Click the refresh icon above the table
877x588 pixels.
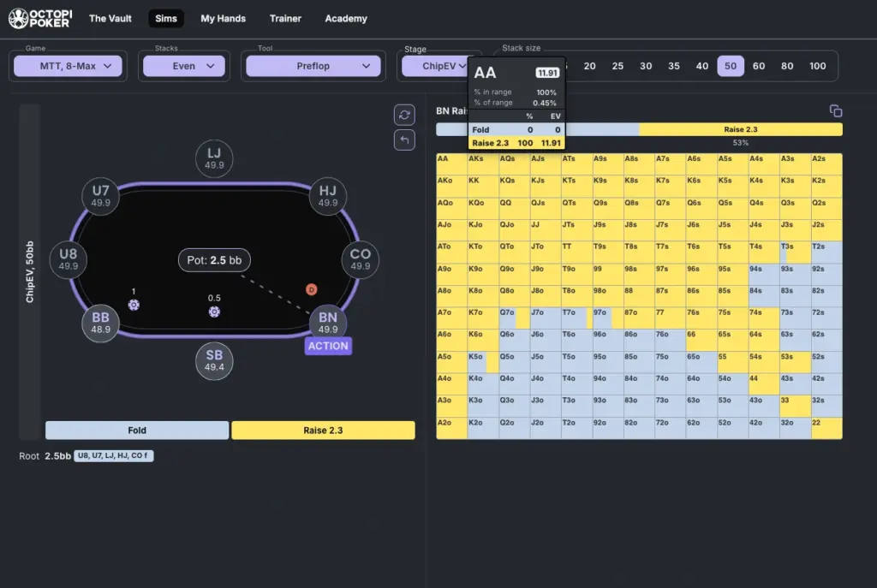click(x=404, y=116)
